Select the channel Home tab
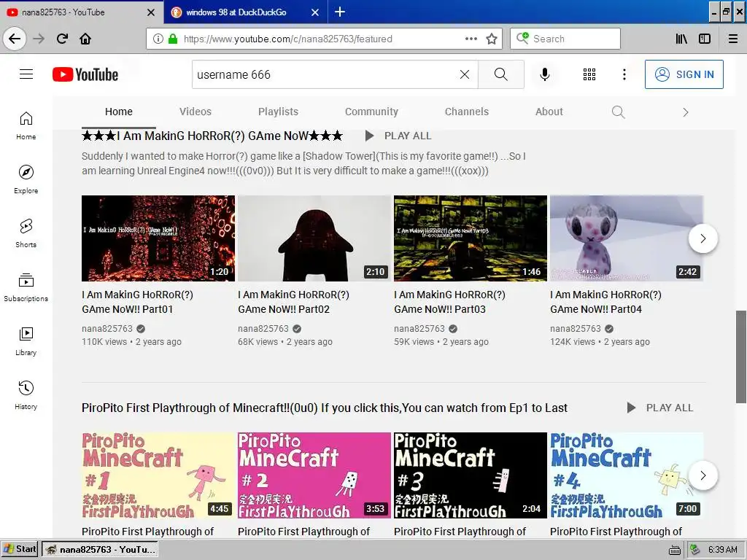Image resolution: width=747 pixels, height=560 pixels. pos(119,112)
